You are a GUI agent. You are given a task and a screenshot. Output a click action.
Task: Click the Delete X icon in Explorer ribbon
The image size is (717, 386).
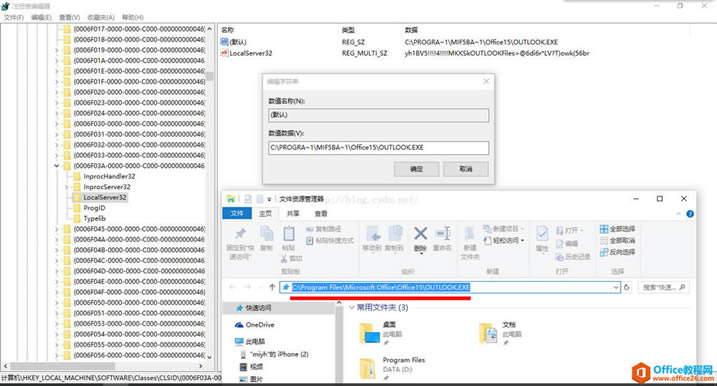pyautogui.click(x=420, y=233)
